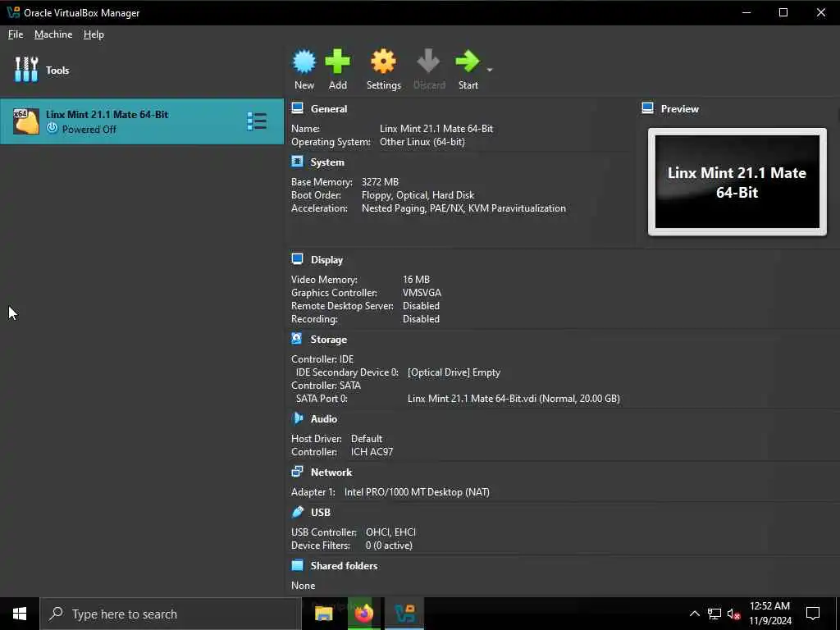Click the Windows Start button

(20, 614)
